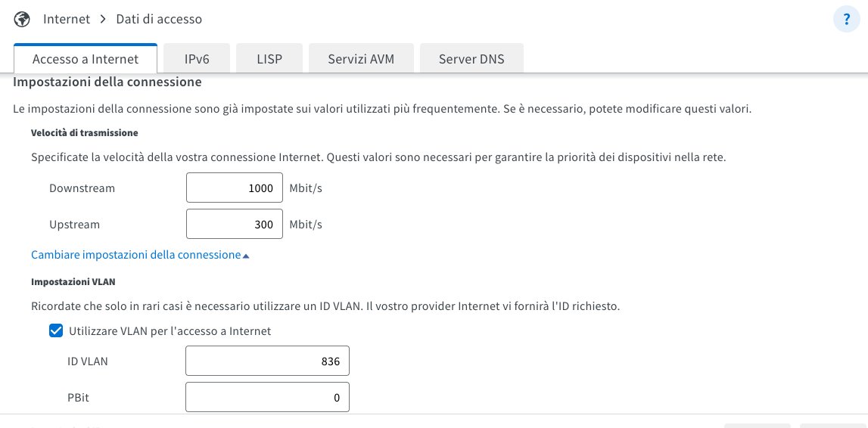Switch to the Servizi AVM tab
Viewport: 868px width, 428px height.
point(361,59)
